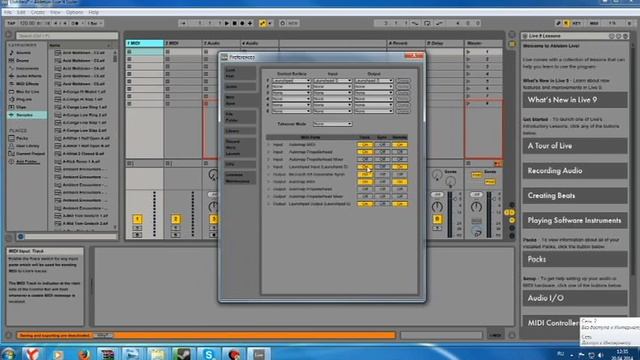640x360 pixels.
Task: Open the Look Feel preferences tab
Action: [240, 73]
